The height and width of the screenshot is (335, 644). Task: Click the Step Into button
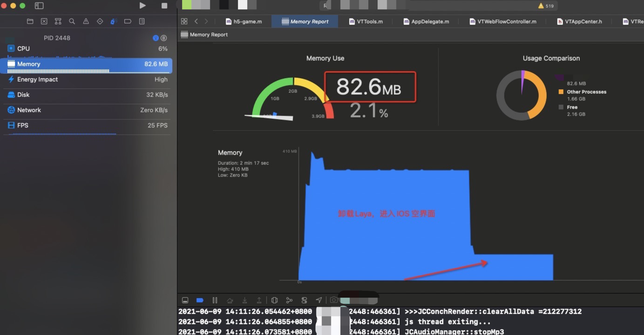click(x=245, y=300)
